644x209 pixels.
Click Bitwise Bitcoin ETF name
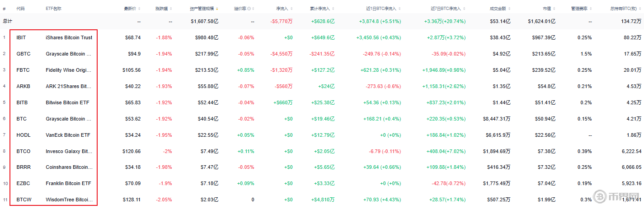[67, 102]
